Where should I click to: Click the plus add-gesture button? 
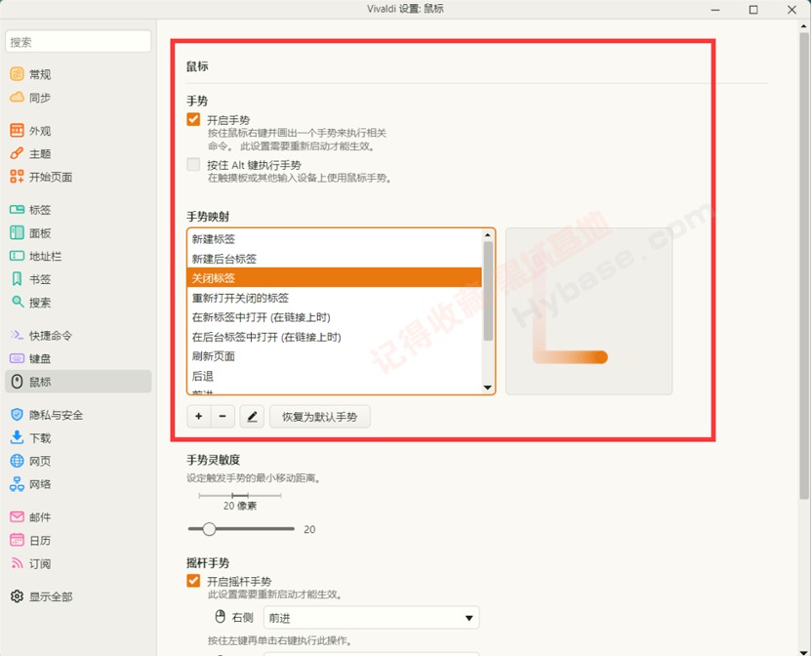click(x=199, y=416)
